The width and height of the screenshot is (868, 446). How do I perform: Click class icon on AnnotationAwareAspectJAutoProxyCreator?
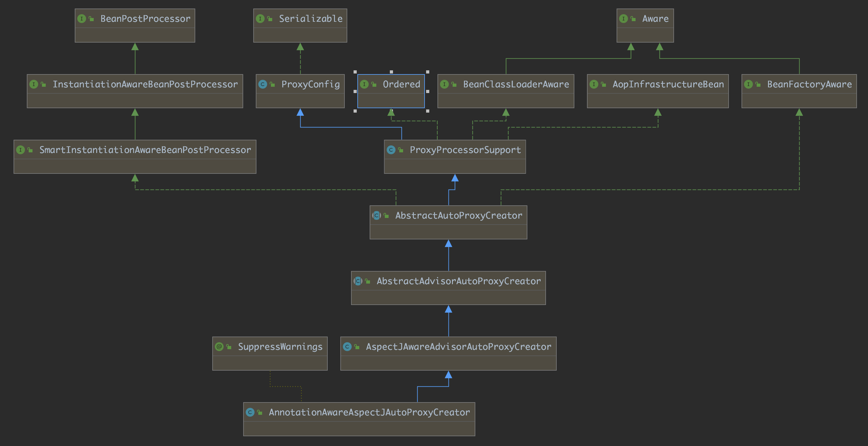tap(250, 412)
